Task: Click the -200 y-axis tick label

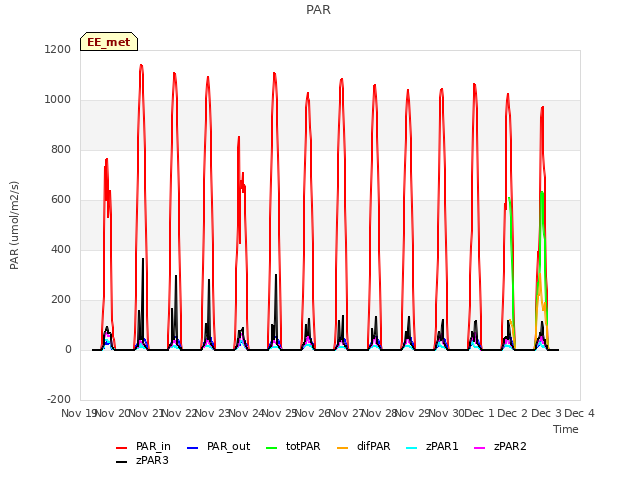Action: click(59, 399)
